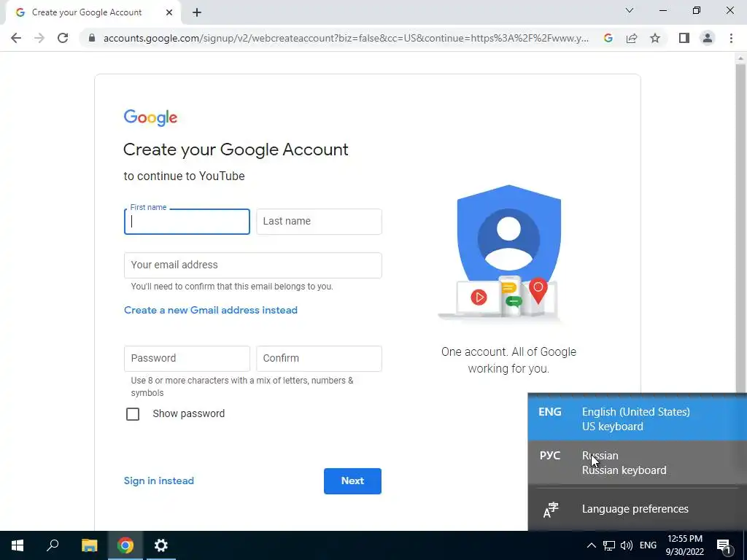Click the ENG language indicator in taskbar
Viewport: 747px width, 560px height.
(648, 545)
